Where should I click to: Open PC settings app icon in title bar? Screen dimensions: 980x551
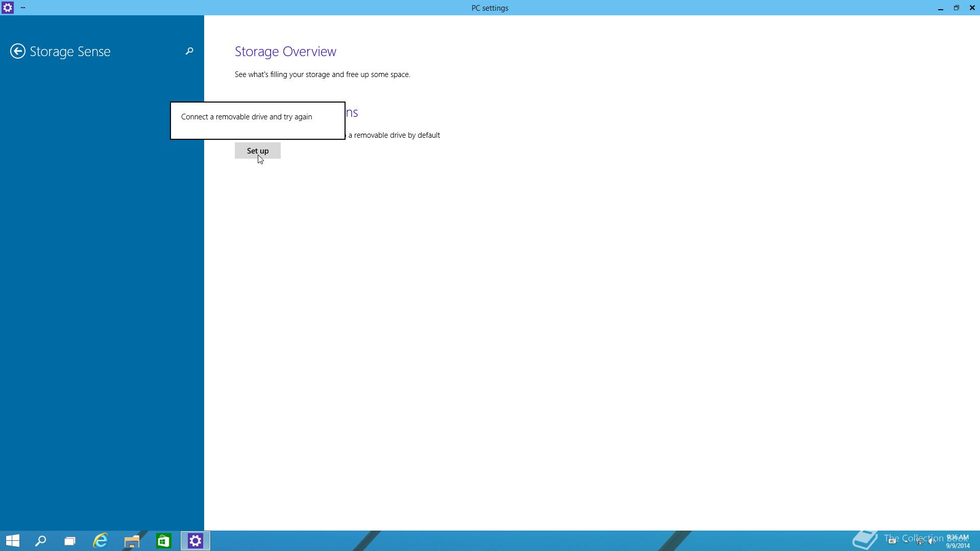click(x=8, y=8)
